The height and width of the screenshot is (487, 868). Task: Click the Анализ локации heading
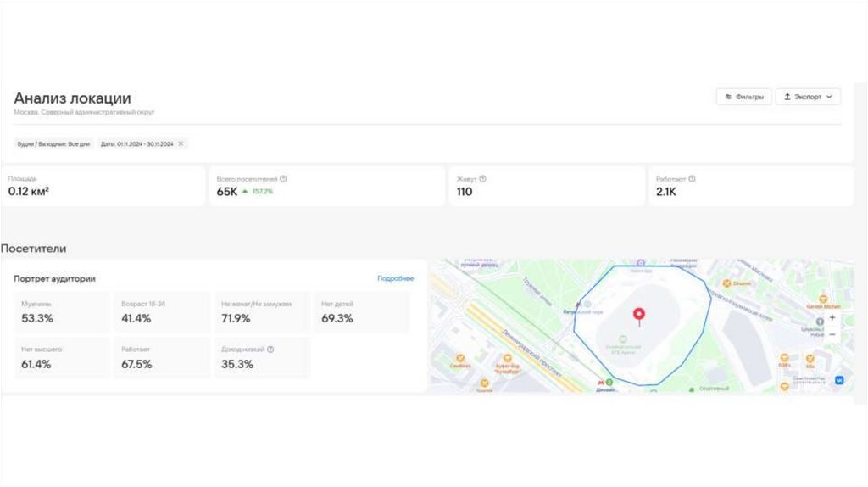pyautogui.click(x=73, y=98)
